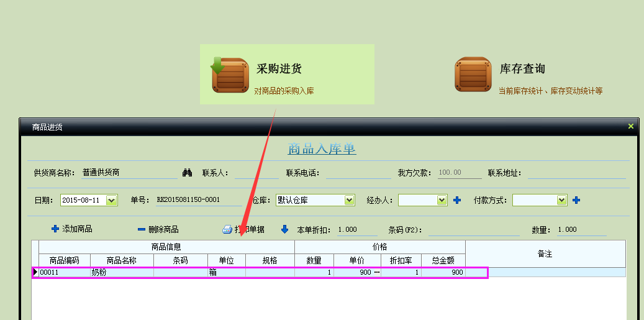
Task: Click the 删除商品 delete product button
Action: point(158,229)
